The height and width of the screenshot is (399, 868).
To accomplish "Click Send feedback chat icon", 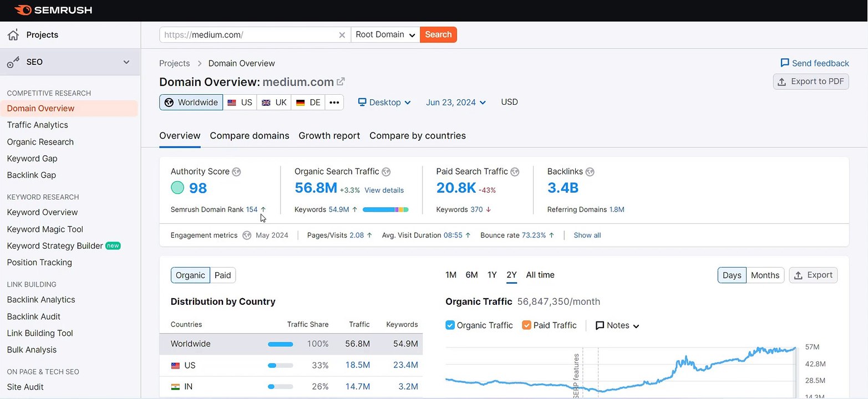I will click(x=784, y=63).
